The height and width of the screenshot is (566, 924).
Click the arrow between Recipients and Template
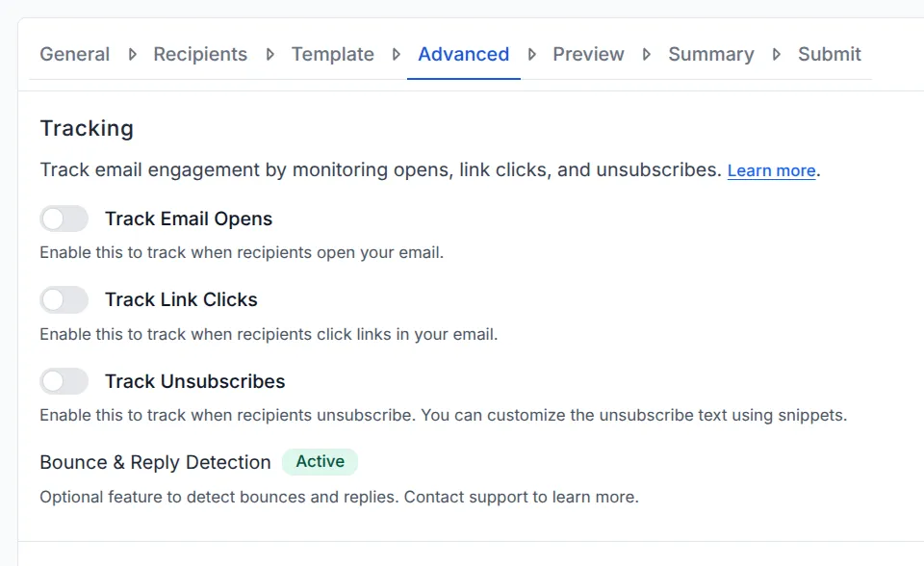(270, 55)
